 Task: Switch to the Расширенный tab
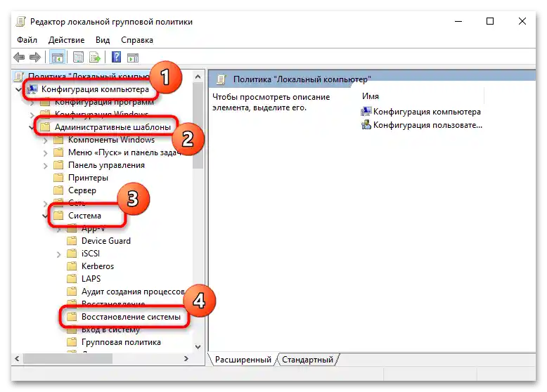tap(243, 360)
